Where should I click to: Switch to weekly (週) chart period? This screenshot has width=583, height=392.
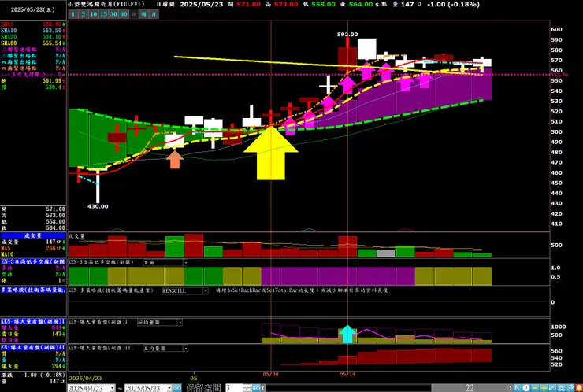(144, 14)
